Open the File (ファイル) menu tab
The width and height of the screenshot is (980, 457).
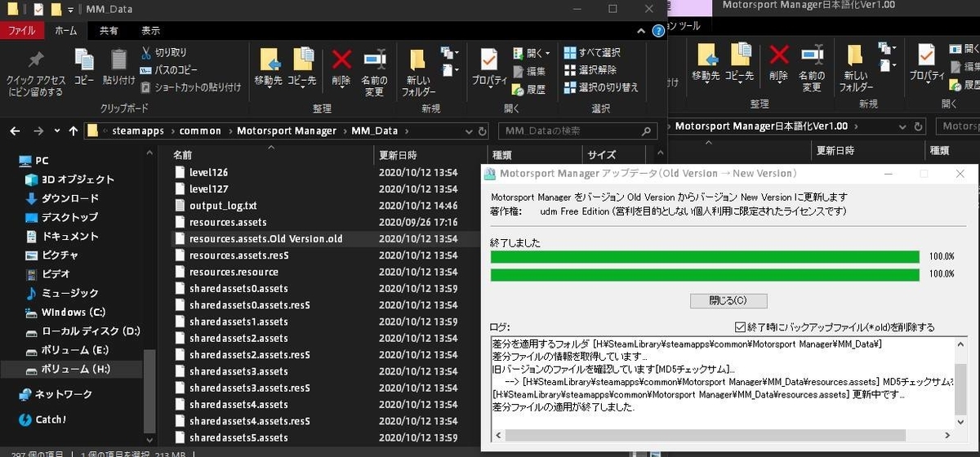click(22, 30)
